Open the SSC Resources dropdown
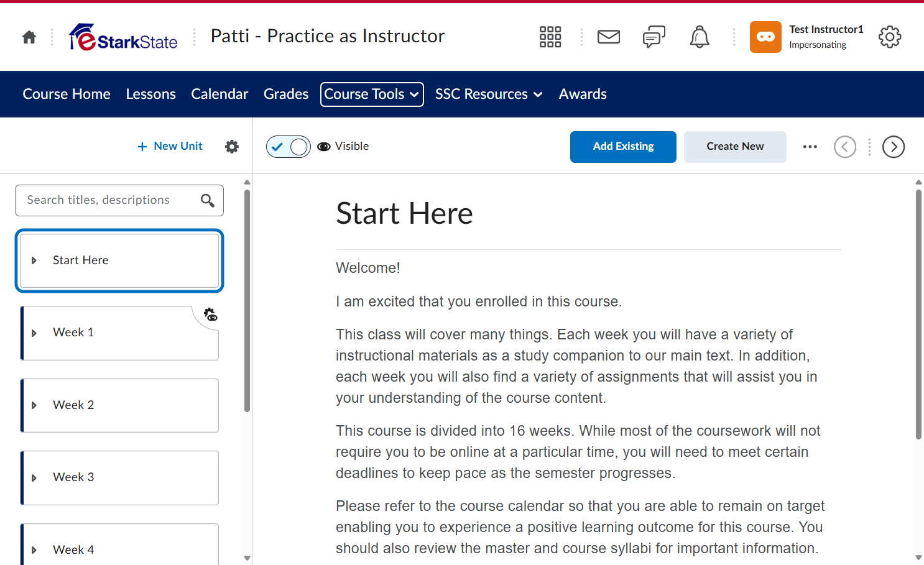 tap(489, 94)
